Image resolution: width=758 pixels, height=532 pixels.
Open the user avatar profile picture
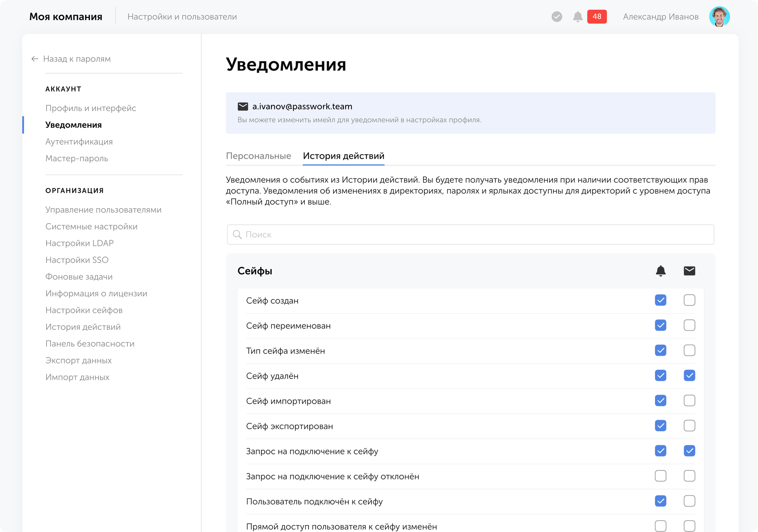719,17
